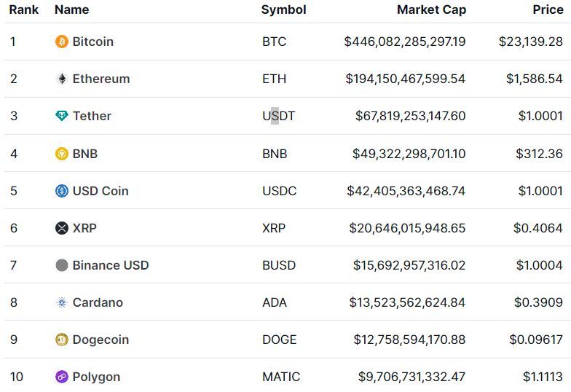Click the purple Polygon logo icon
Screen dimensions: 571x392
61,377
